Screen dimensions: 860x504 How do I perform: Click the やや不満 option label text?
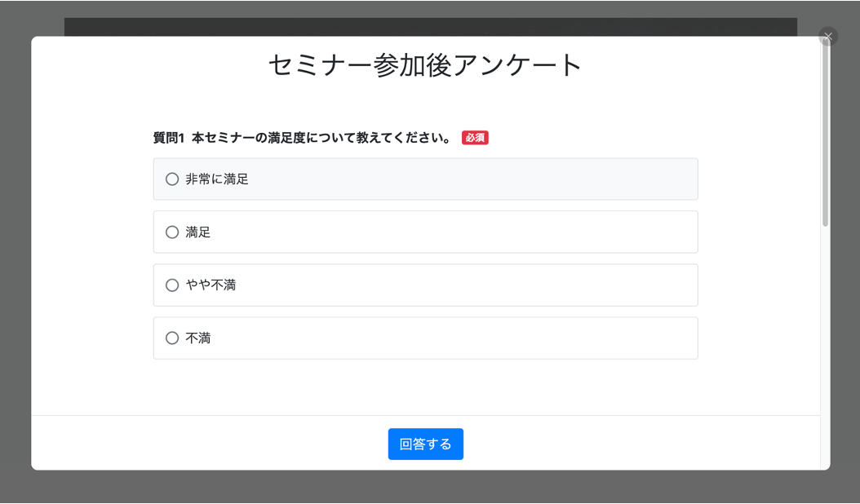[211, 285]
